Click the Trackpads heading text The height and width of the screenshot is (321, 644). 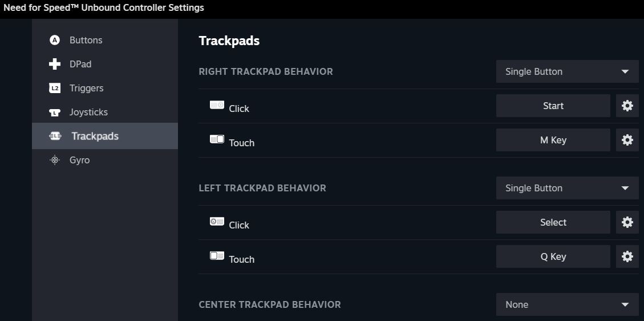coord(229,41)
